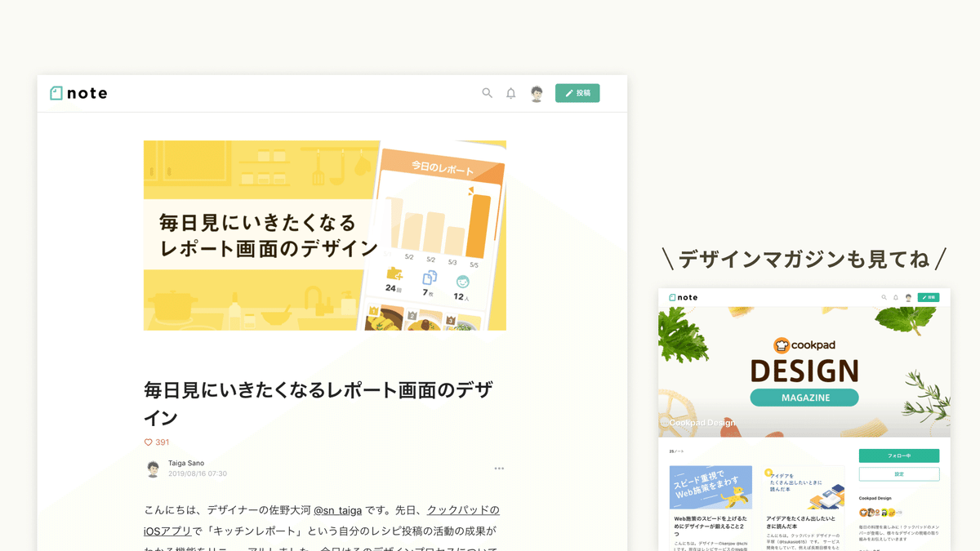Image resolution: width=980 pixels, height=551 pixels.
Task: Click the 25ノート count label
Action: 676,451
